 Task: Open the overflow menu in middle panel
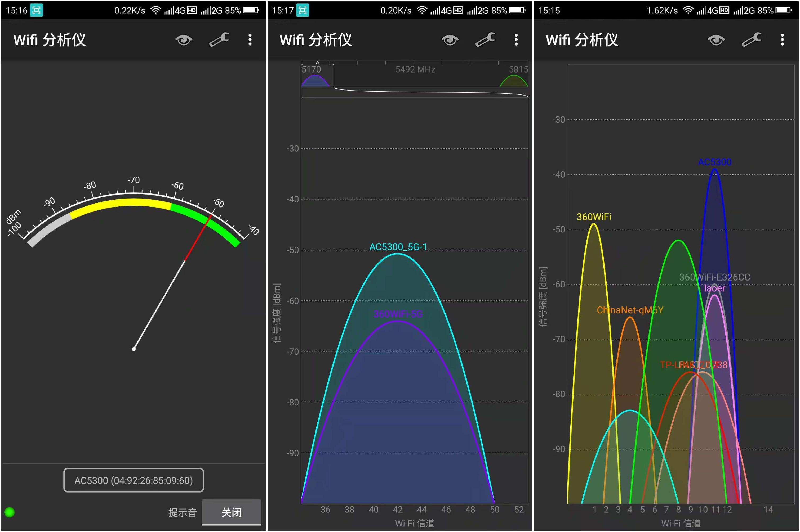516,40
